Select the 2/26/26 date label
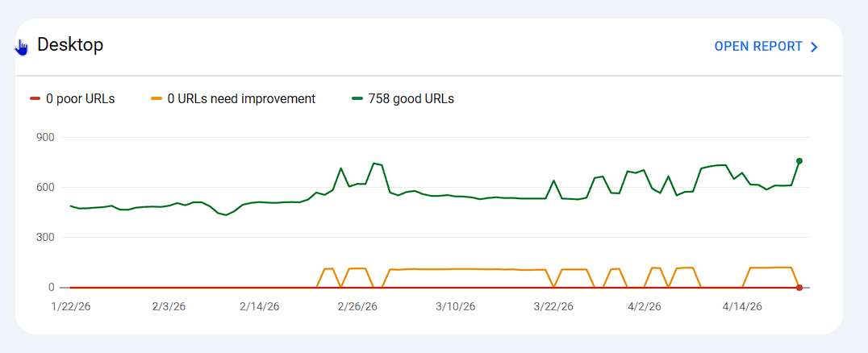This screenshot has height=353, width=868. 358,306
